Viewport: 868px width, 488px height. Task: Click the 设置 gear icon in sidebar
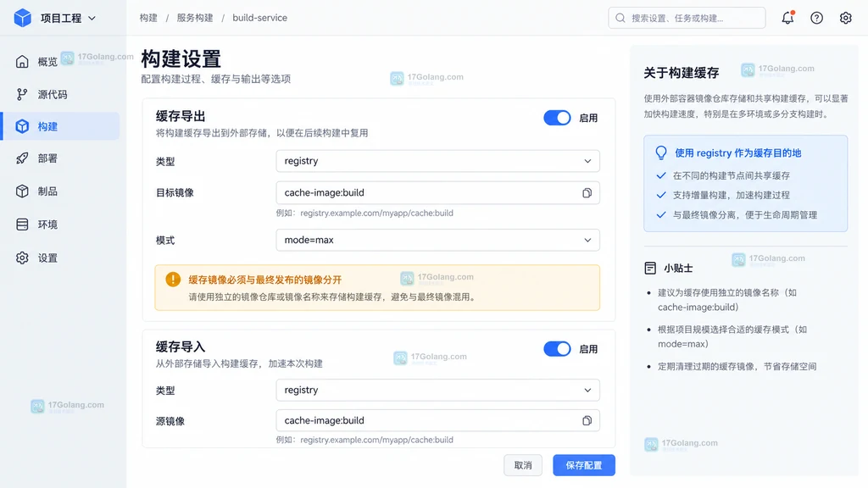tap(22, 258)
